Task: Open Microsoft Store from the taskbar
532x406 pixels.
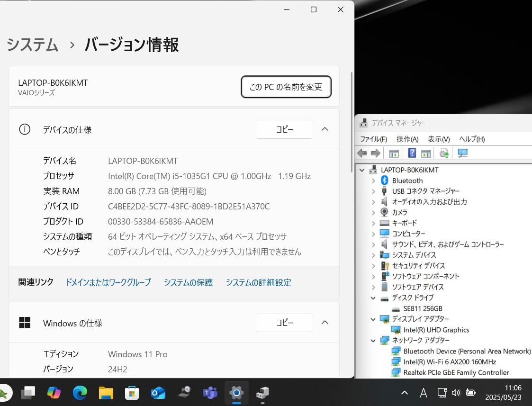Action: (x=132, y=393)
